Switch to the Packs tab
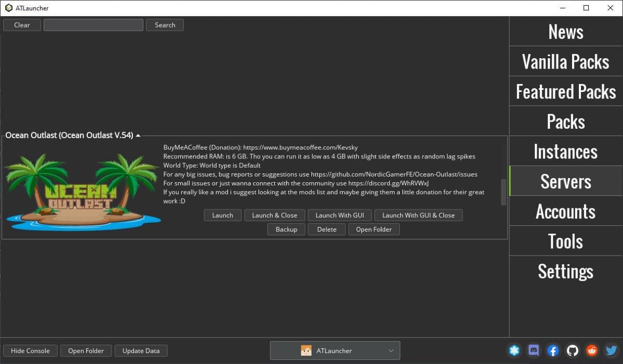 (x=566, y=122)
